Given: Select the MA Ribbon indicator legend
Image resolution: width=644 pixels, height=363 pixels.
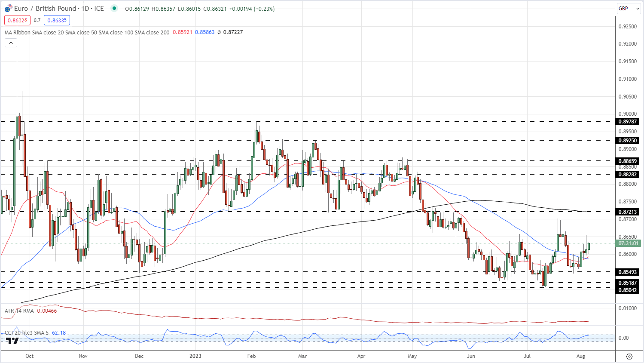Looking at the screenshot, I should (87, 32).
